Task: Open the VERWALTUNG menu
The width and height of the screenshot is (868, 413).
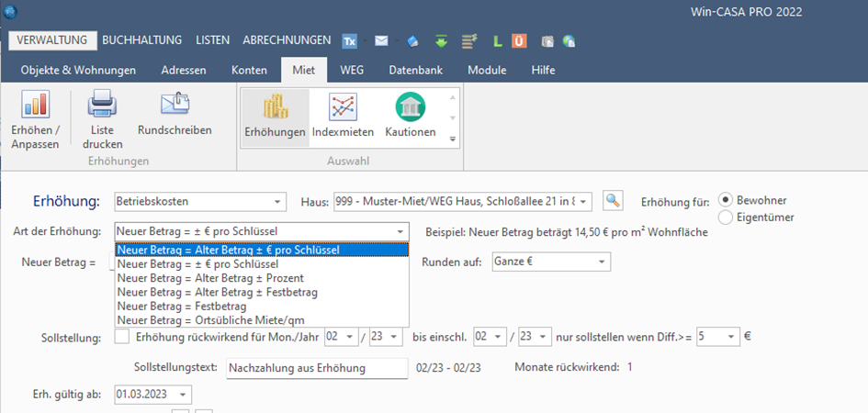Action: [x=52, y=40]
